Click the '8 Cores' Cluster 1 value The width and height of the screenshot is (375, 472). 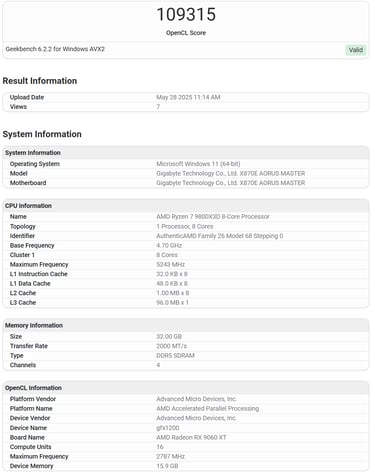(x=167, y=255)
